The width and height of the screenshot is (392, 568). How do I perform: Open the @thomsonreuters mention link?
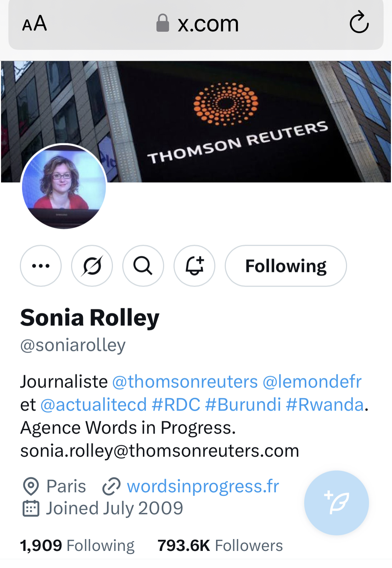point(185,381)
